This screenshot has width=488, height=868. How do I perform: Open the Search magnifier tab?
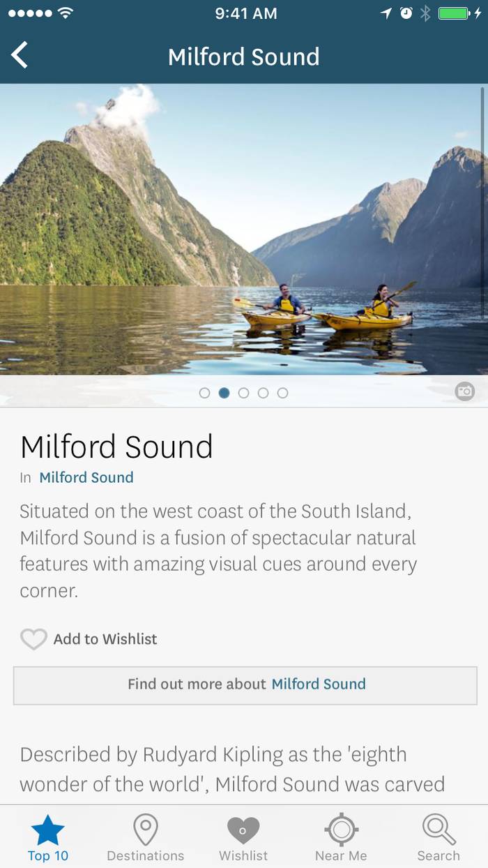439,837
